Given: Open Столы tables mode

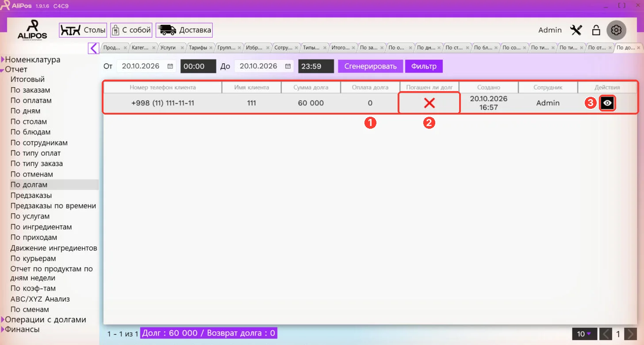Looking at the screenshot, I should [x=83, y=30].
